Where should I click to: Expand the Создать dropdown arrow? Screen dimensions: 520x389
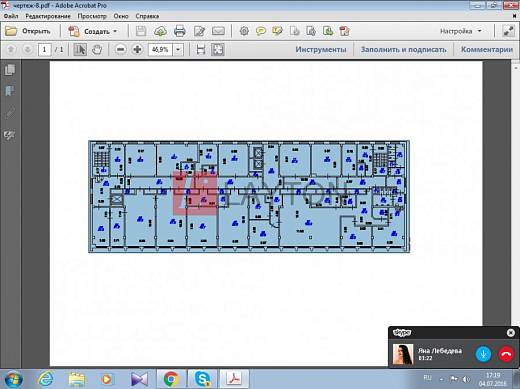click(115, 31)
